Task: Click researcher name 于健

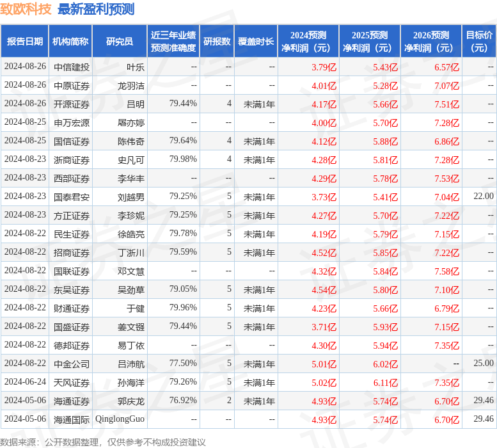Action: click(136, 308)
